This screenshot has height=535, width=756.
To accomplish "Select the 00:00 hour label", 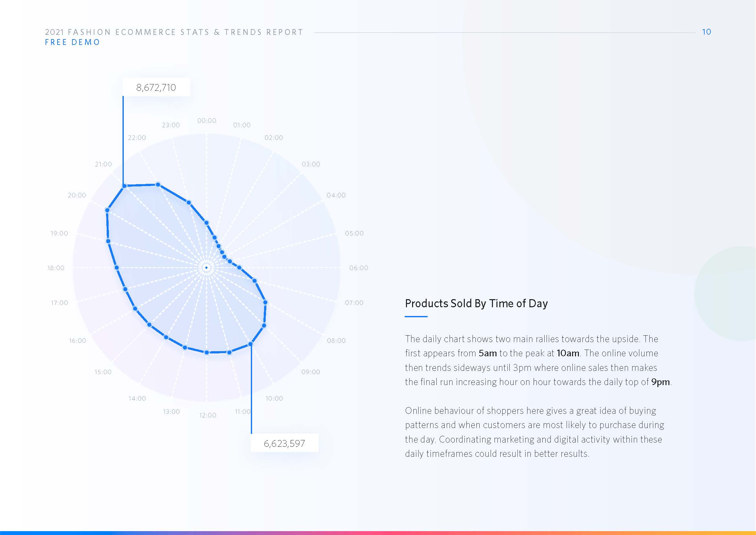I will coord(207,121).
